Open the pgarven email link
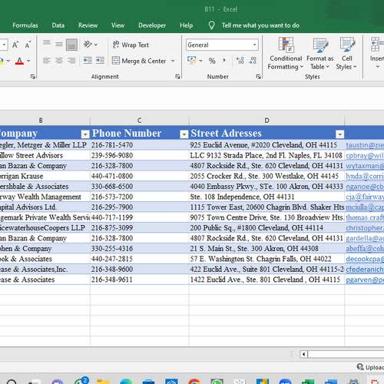 click(x=365, y=279)
